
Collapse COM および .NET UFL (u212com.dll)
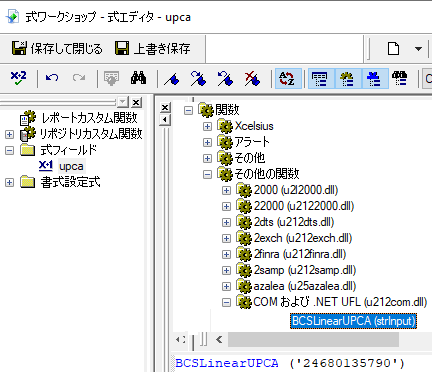[226, 302]
